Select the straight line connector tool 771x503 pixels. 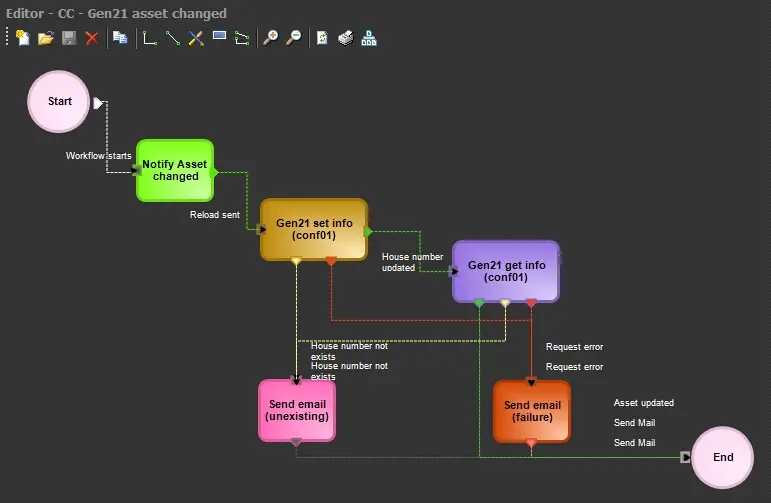173,38
